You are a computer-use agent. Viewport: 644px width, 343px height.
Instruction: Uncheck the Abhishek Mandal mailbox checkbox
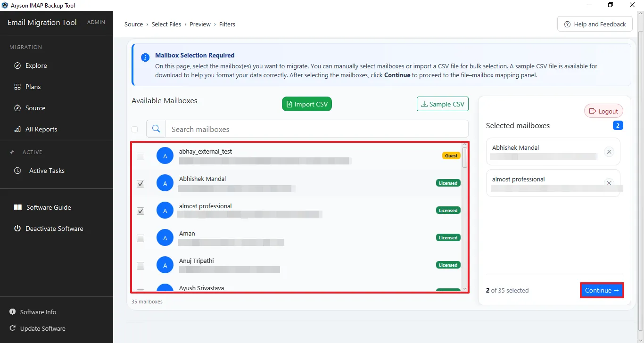[x=140, y=184]
